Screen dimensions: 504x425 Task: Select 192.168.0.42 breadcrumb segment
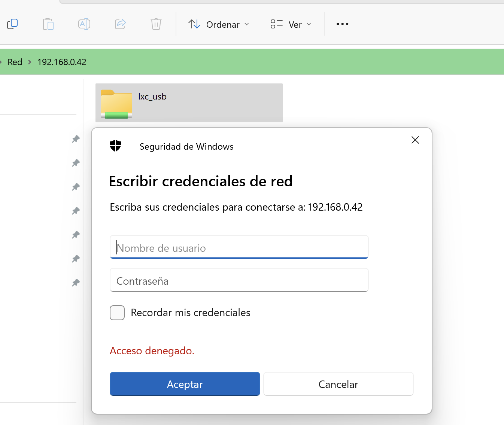[x=62, y=62]
